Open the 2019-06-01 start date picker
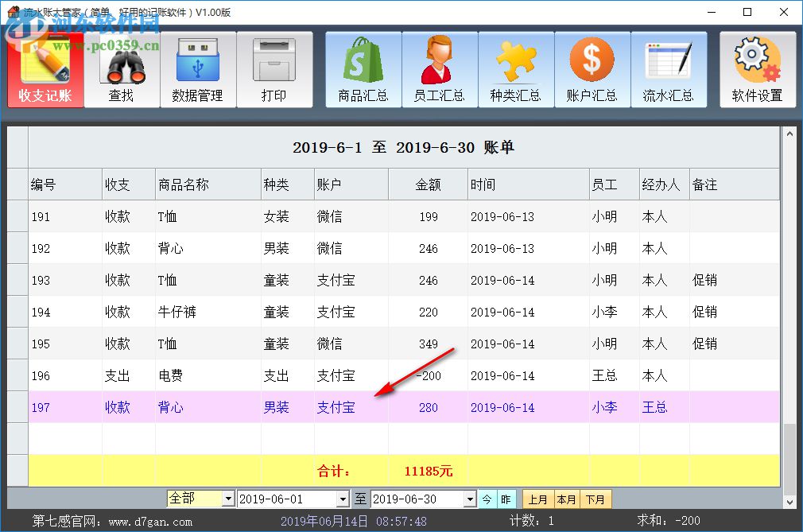 (345, 499)
